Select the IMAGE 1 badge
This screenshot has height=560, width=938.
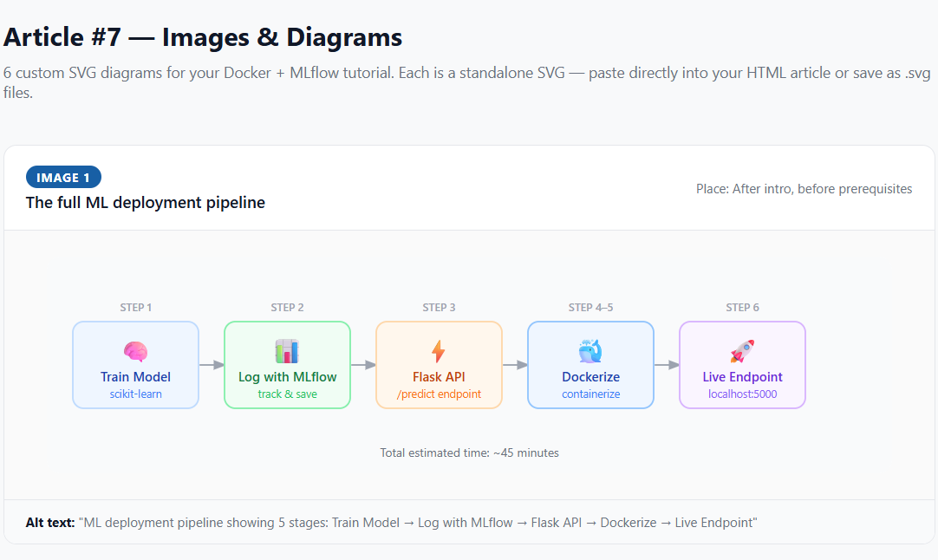point(63,178)
